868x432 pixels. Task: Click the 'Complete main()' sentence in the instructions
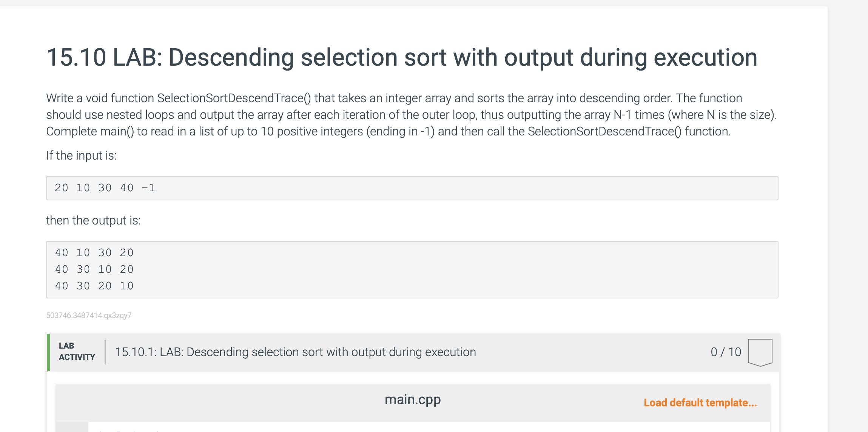coord(389,131)
